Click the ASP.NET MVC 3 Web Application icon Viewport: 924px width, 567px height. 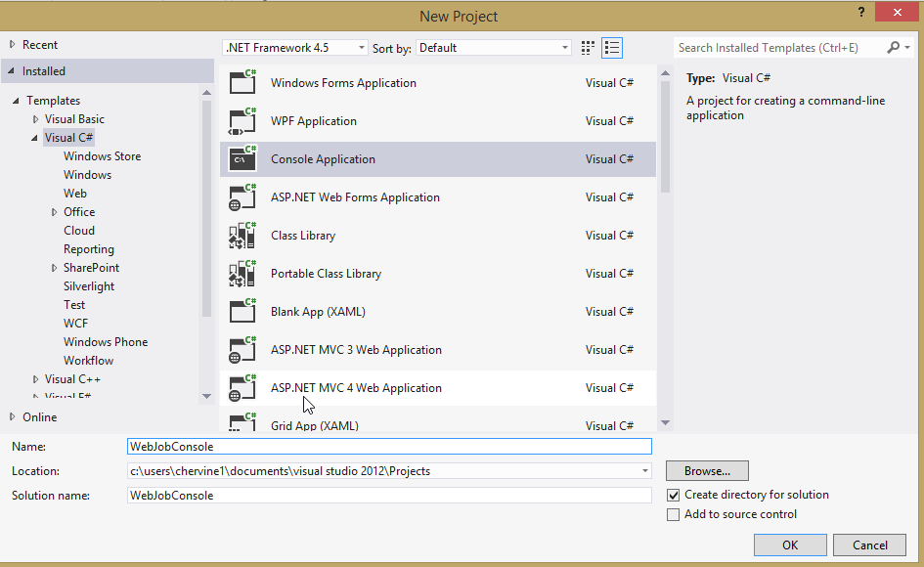(x=242, y=350)
